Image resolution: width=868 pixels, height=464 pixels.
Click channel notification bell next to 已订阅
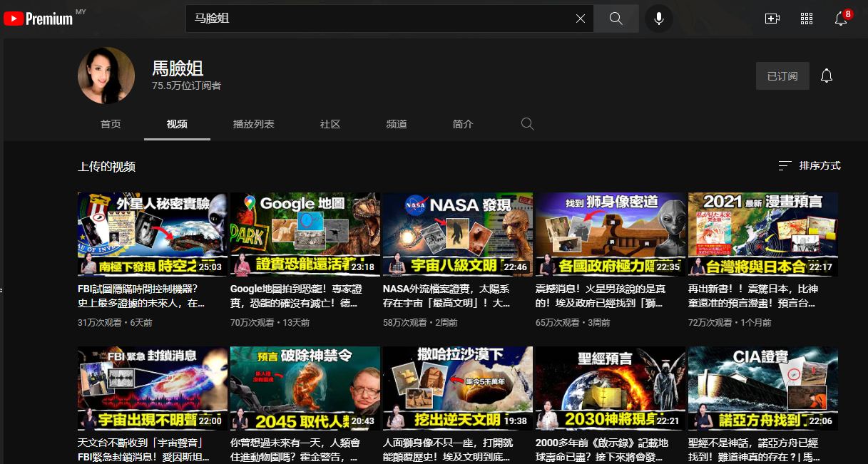827,76
